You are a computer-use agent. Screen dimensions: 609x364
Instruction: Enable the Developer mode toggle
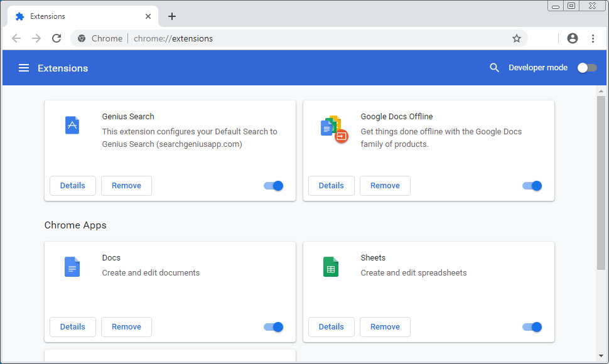click(x=586, y=68)
